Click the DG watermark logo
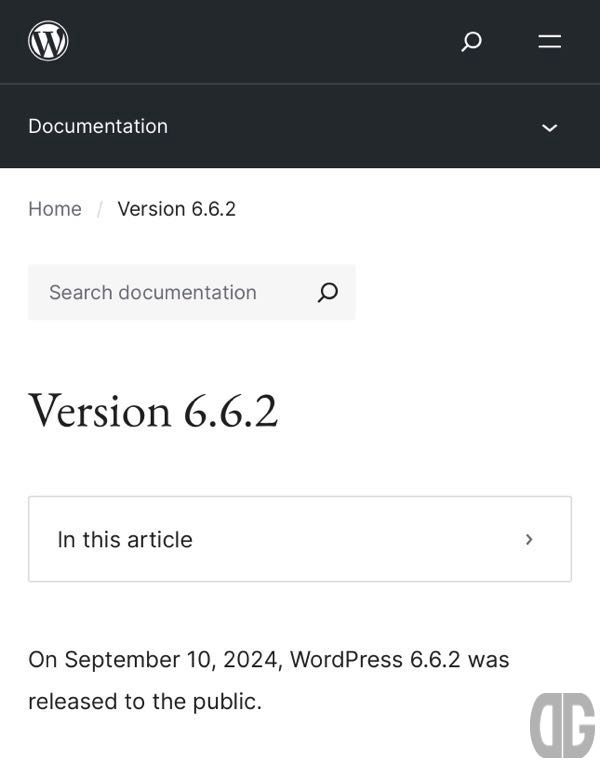The image size is (600, 763). pos(562,726)
